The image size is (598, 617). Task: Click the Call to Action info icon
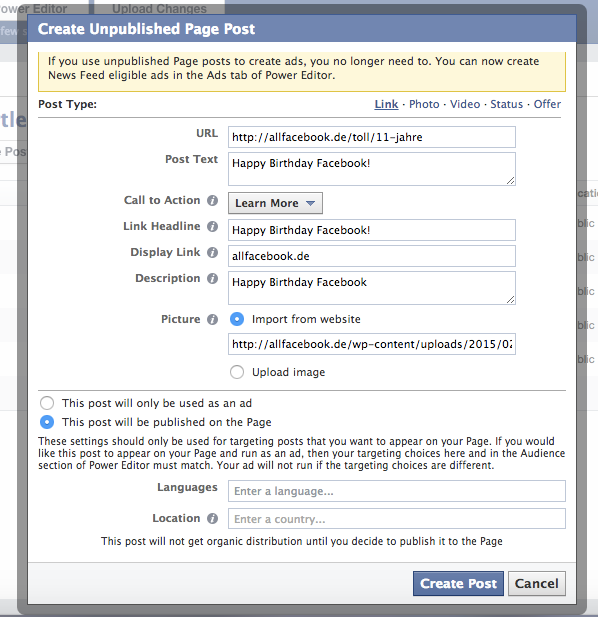point(212,200)
